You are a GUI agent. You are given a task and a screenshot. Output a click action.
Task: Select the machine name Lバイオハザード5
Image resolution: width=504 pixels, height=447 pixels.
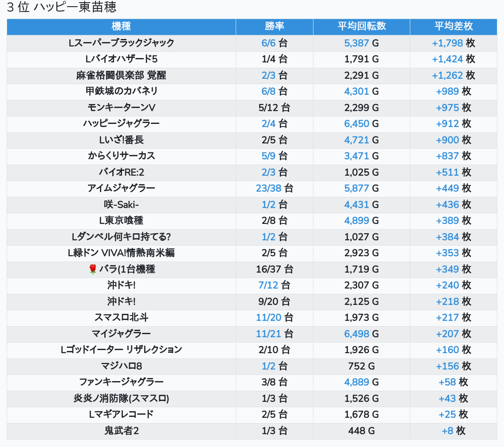click(121, 59)
